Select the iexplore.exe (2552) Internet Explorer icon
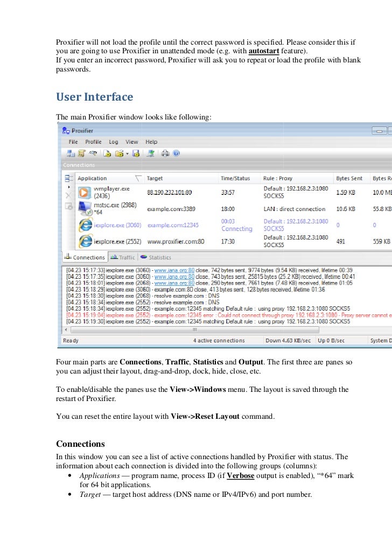 point(85,241)
